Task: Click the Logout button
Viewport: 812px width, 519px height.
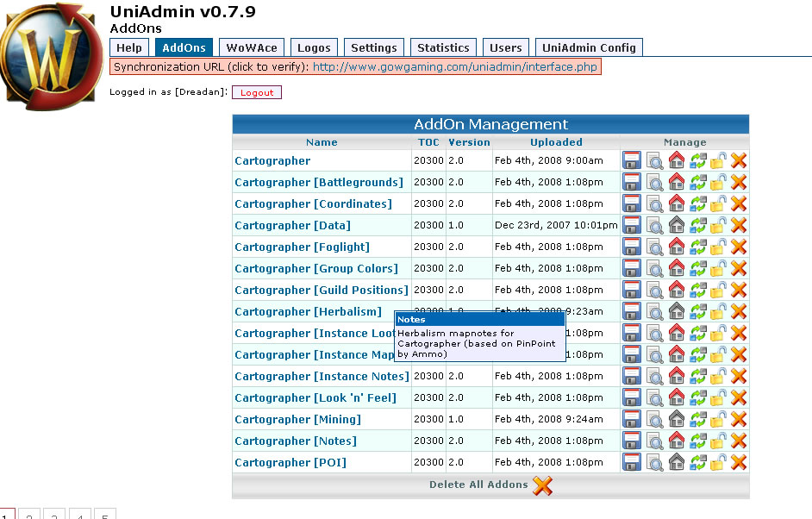Action: [x=257, y=92]
